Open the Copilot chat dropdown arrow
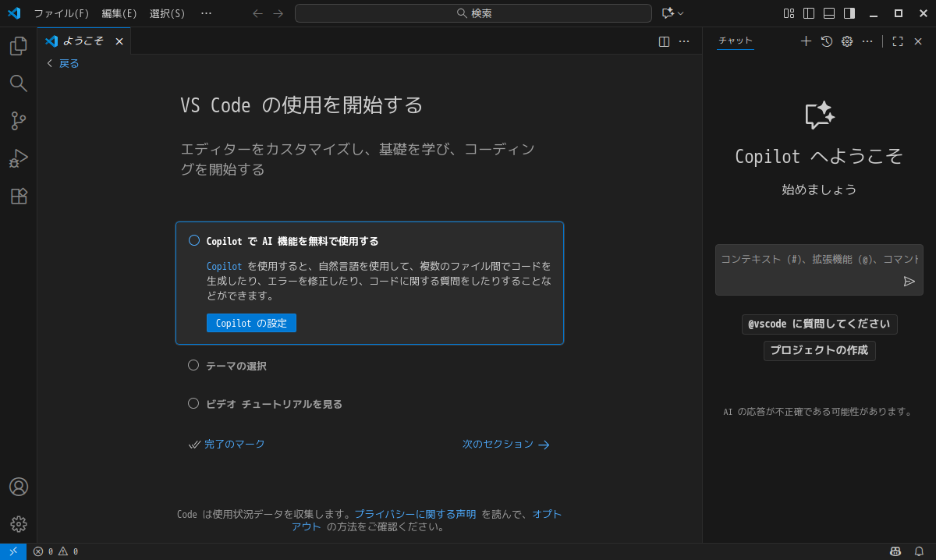Screen dimensions: 936x560 point(681,13)
